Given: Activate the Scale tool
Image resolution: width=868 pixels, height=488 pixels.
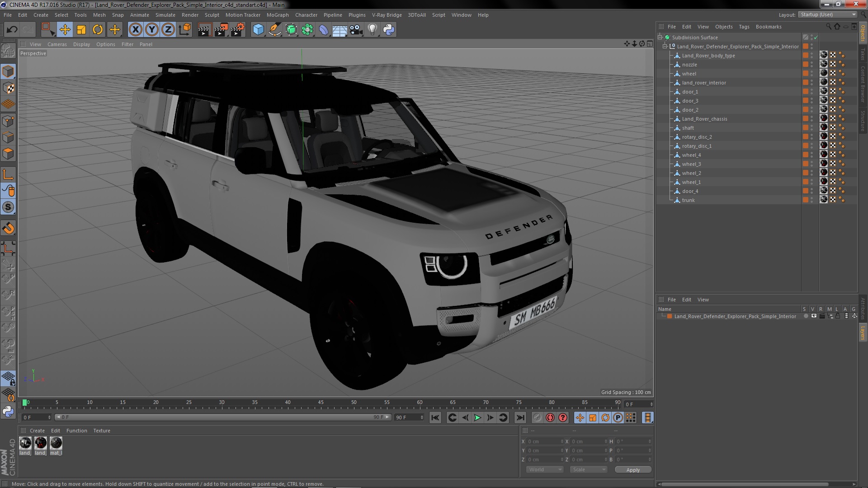Looking at the screenshot, I should click(81, 30).
